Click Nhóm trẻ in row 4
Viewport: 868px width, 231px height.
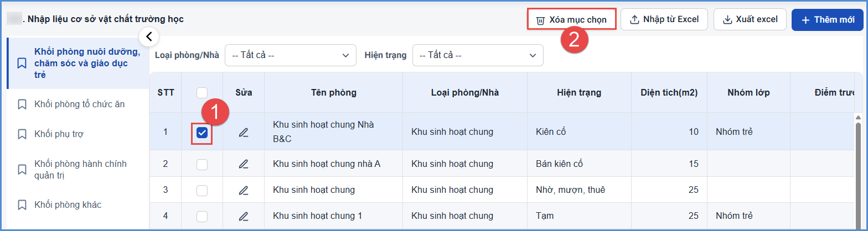point(734,216)
